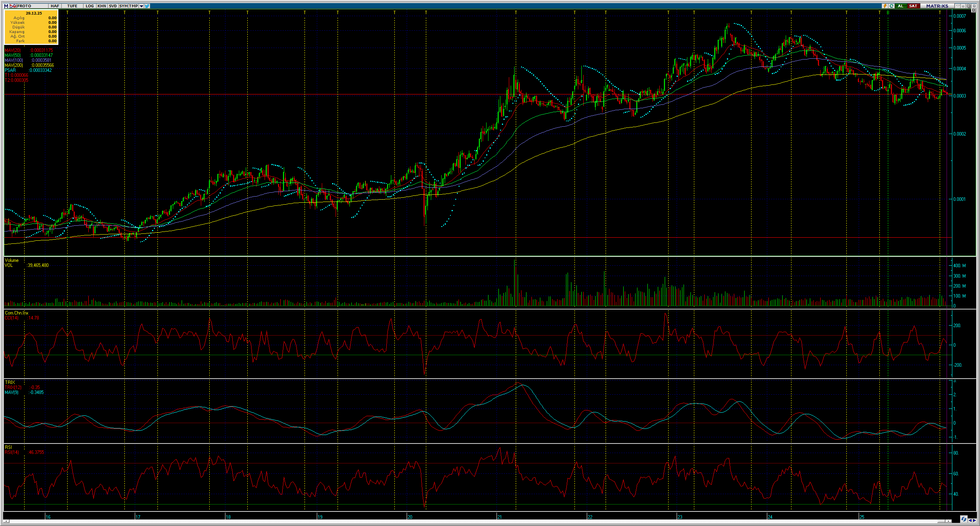This screenshot has width=980, height=526.
Task: Select the SYM toolbar item
Action: tap(123, 6)
